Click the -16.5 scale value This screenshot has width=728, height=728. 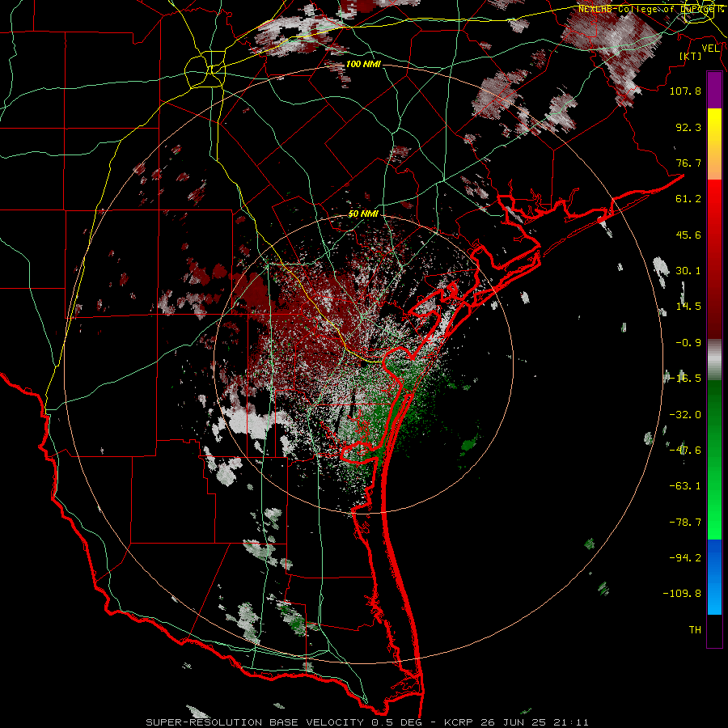pyautogui.click(x=685, y=379)
